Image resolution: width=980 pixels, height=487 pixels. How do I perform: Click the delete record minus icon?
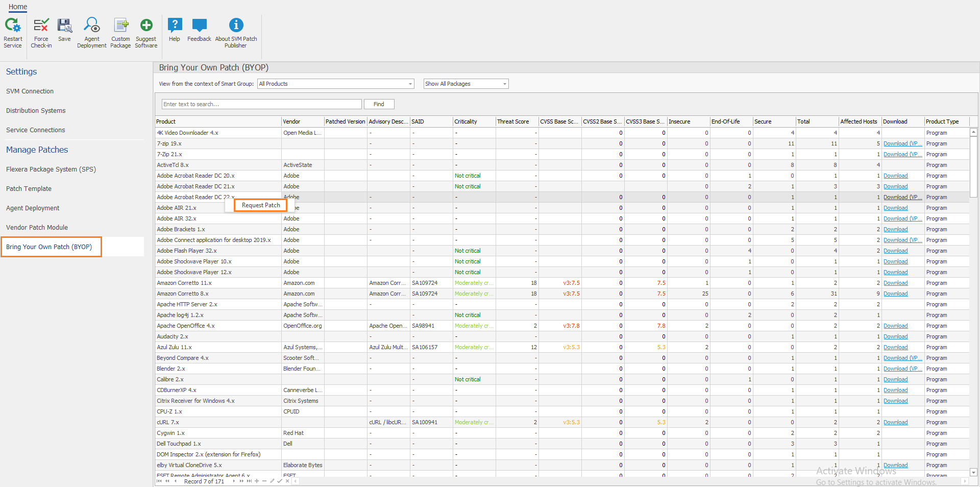click(264, 481)
